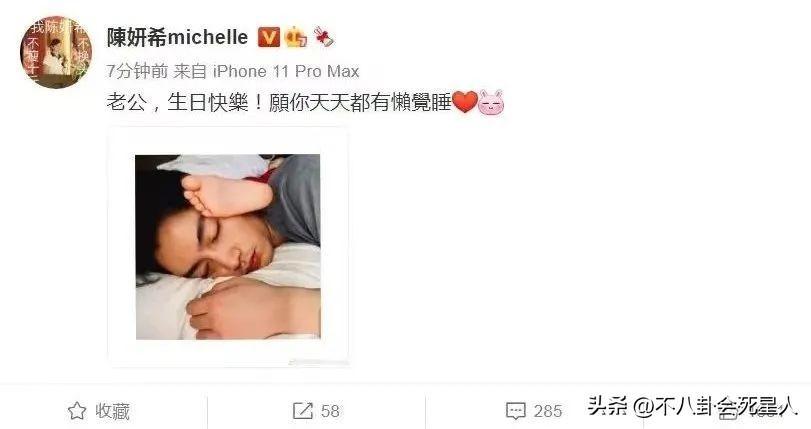Enlarge the attached sleeping photo

(x=228, y=247)
